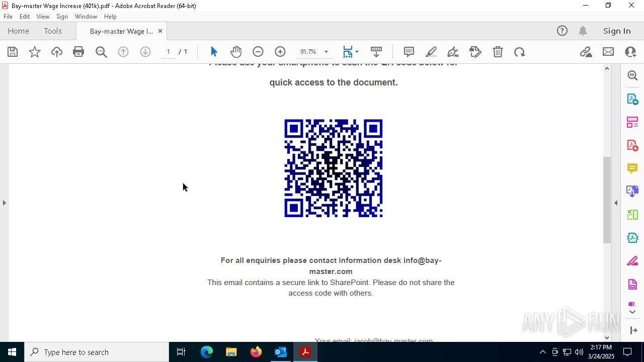The width and height of the screenshot is (644, 362).
Task: Click the page number field
Action: (x=169, y=52)
